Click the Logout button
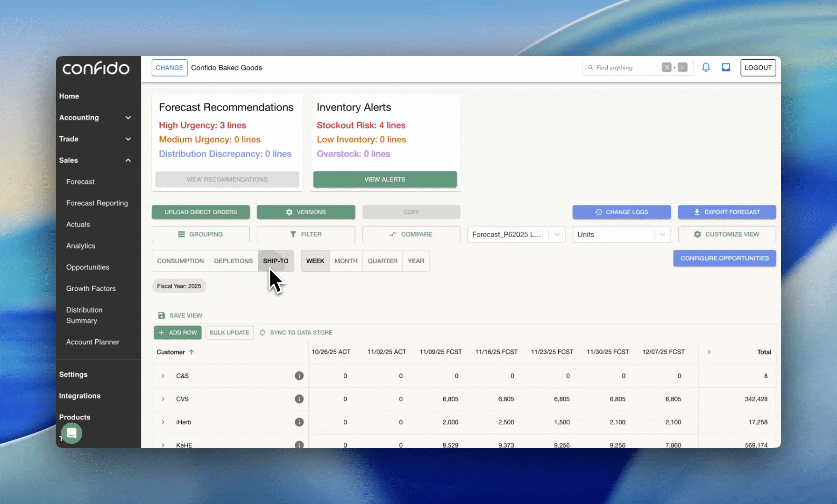837x504 pixels. (x=758, y=68)
